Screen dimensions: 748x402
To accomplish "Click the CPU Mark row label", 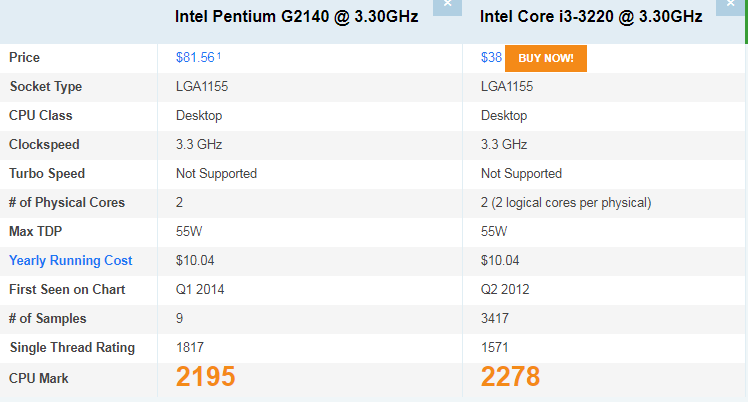I will [39, 378].
